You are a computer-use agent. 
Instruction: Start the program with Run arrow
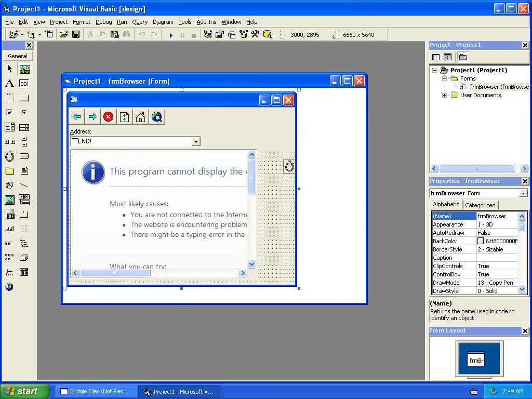[x=171, y=35]
